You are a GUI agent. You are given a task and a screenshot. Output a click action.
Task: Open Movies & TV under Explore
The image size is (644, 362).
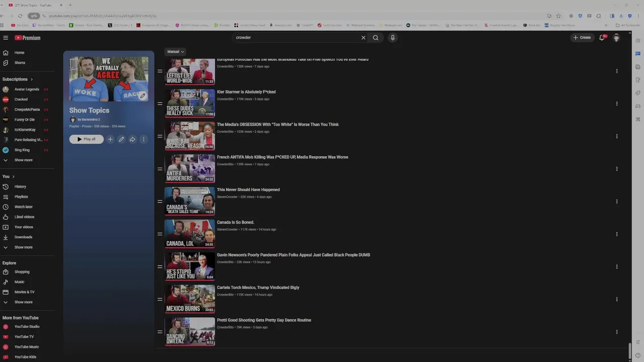[x=24, y=292]
